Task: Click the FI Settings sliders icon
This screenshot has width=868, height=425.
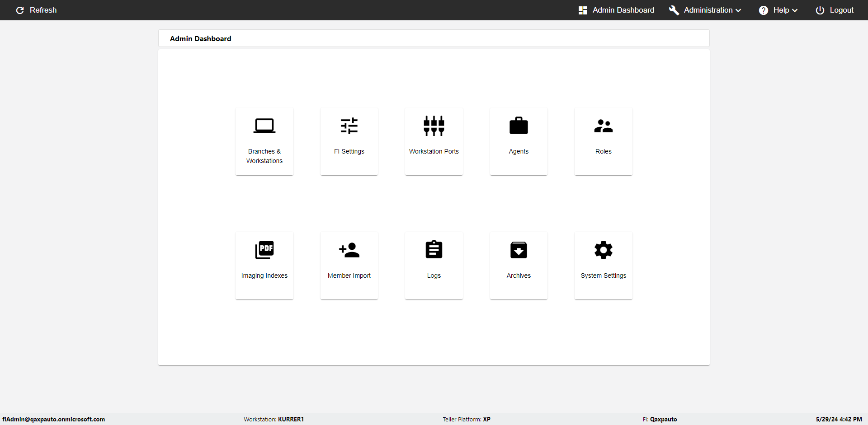Action: coord(349,126)
